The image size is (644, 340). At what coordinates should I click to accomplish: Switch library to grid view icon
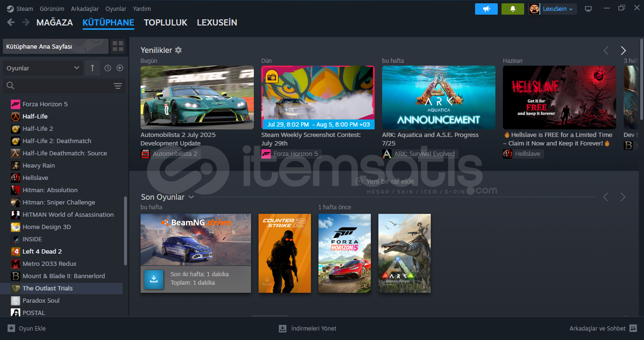pos(118,46)
